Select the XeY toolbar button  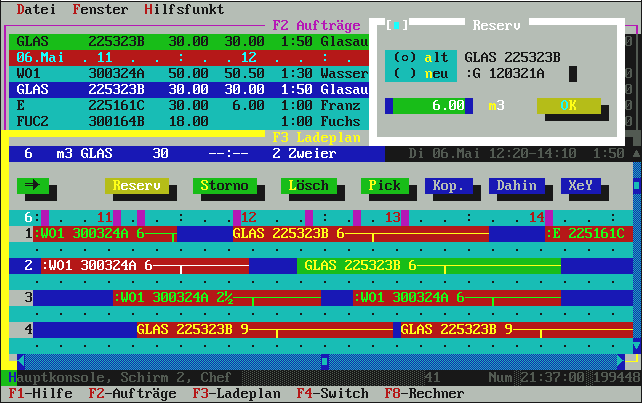click(580, 186)
